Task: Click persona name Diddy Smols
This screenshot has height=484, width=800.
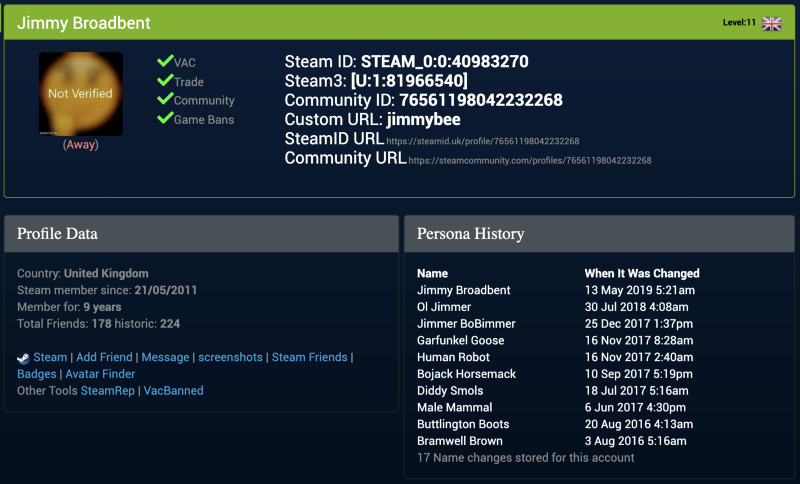Action: [x=450, y=391]
